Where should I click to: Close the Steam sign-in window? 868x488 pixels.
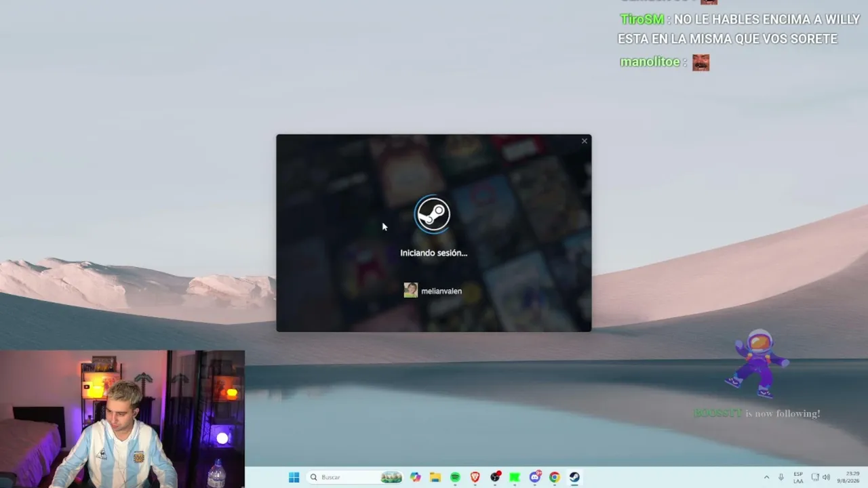[x=584, y=142]
